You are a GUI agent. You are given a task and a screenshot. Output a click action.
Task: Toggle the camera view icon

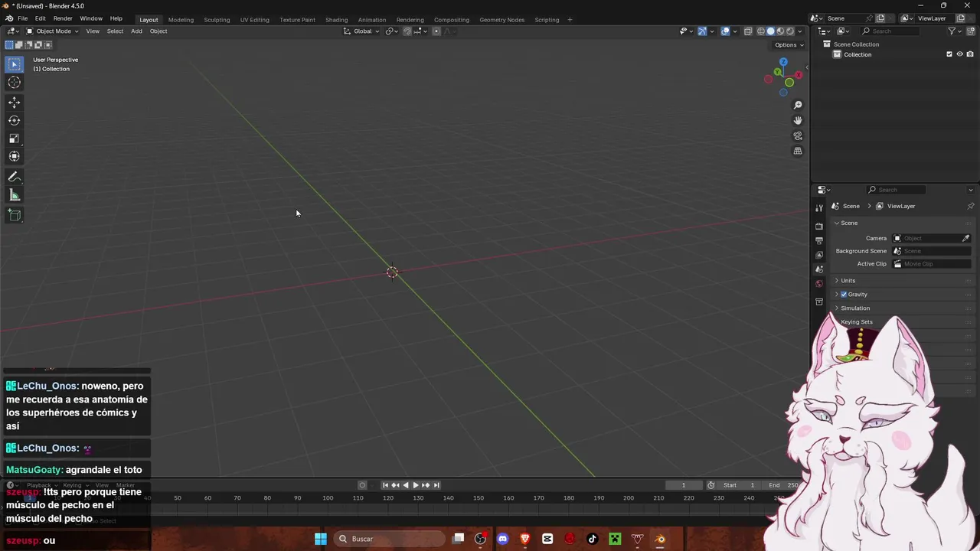click(798, 135)
